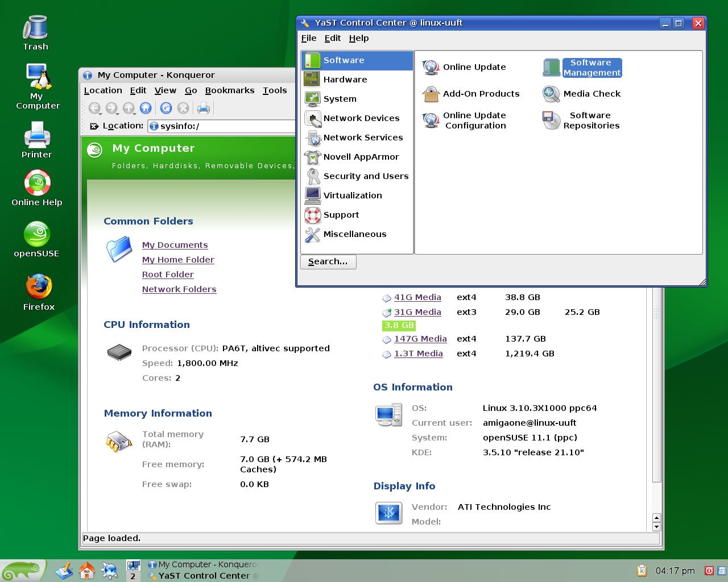The width and height of the screenshot is (728, 582).
Task: Select the Support category in YaST
Action: click(357, 215)
